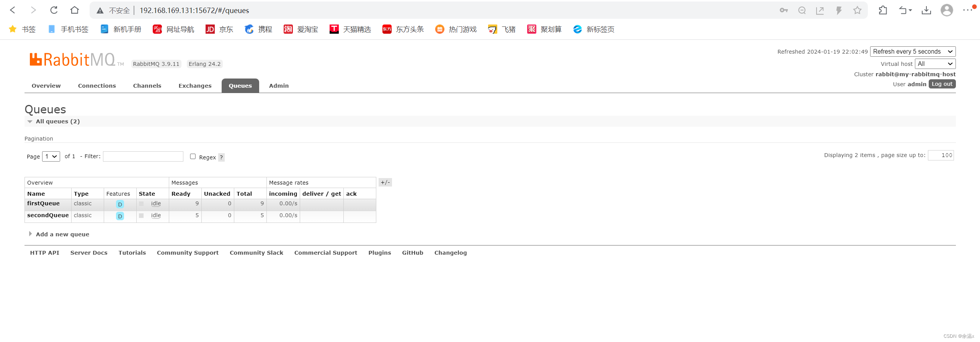Open the Refresh every 5 seconds dropdown
This screenshot has width=980, height=342.
[x=913, y=51]
